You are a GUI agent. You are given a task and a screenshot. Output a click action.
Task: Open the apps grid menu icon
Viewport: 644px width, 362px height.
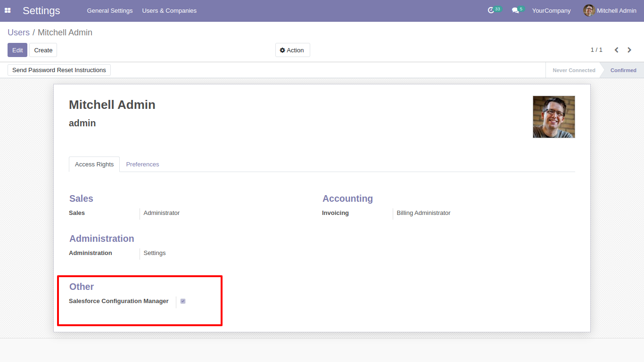[8, 10]
